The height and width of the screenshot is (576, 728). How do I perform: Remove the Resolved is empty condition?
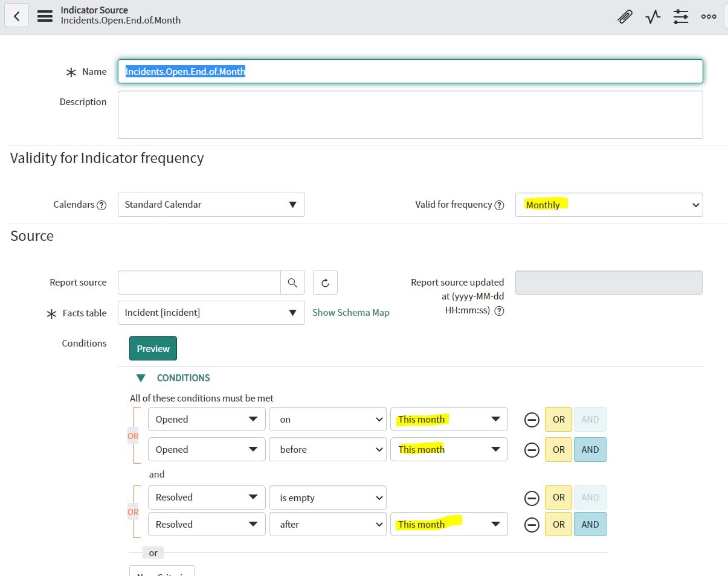click(532, 498)
